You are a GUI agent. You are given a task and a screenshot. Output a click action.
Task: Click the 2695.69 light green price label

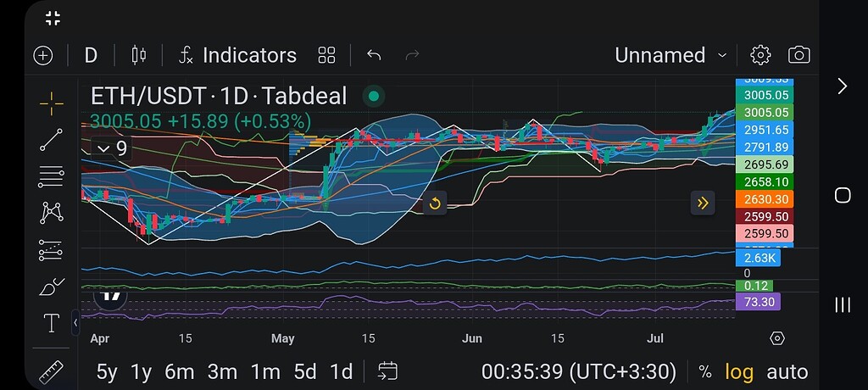pyautogui.click(x=766, y=164)
